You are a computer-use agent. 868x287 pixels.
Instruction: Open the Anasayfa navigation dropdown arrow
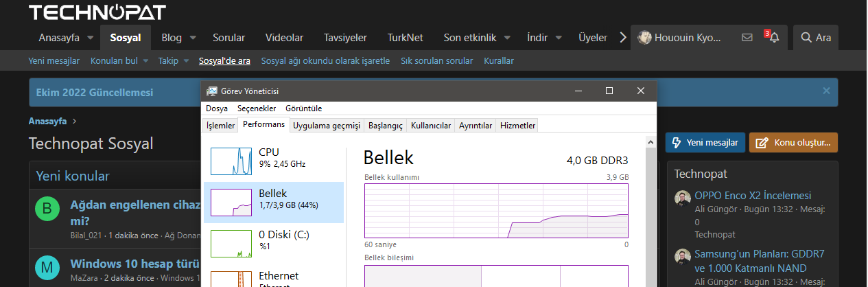point(91,38)
